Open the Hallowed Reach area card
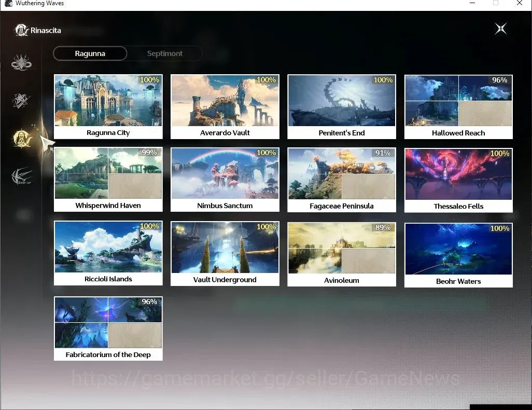The height and width of the screenshot is (410, 532). [458, 107]
